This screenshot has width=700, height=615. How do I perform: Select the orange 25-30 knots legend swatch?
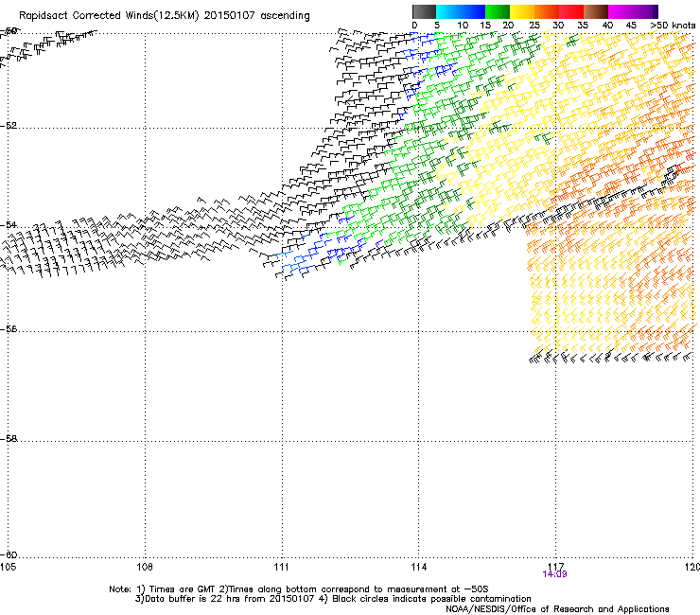pyautogui.click(x=547, y=11)
